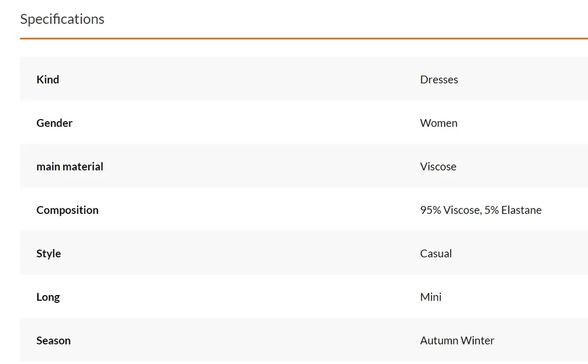Image resolution: width=588 pixels, height=364 pixels.
Task: Select the Season row label
Action: [x=53, y=341]
